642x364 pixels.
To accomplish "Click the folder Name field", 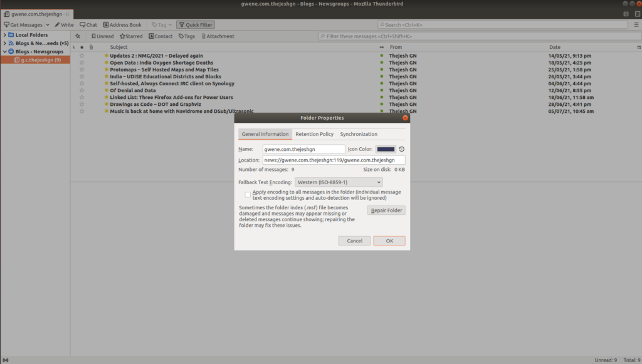I will coord(303,149).
